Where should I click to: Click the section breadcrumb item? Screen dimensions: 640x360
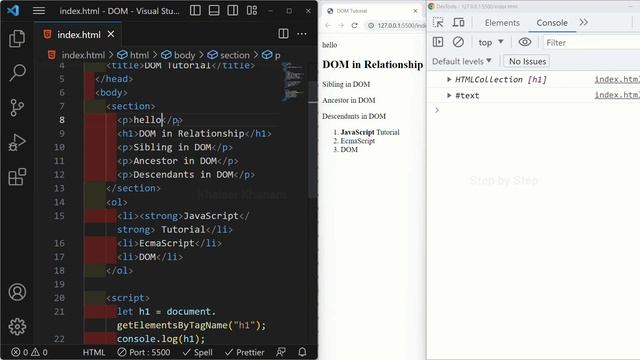[229, 55]
